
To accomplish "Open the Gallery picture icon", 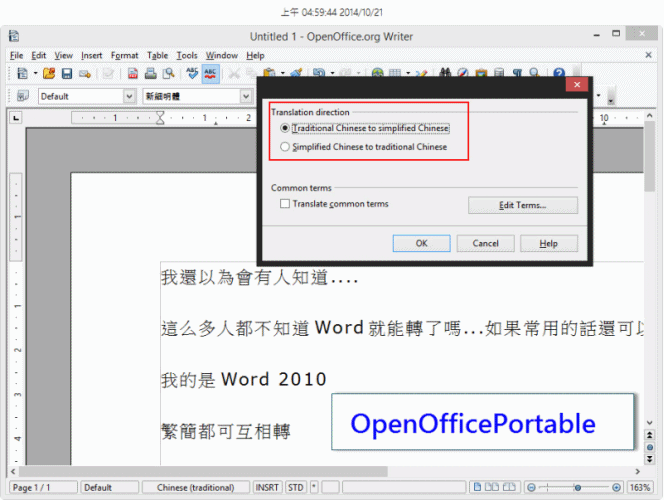I will pyautogui.click(x=481, y=72).
